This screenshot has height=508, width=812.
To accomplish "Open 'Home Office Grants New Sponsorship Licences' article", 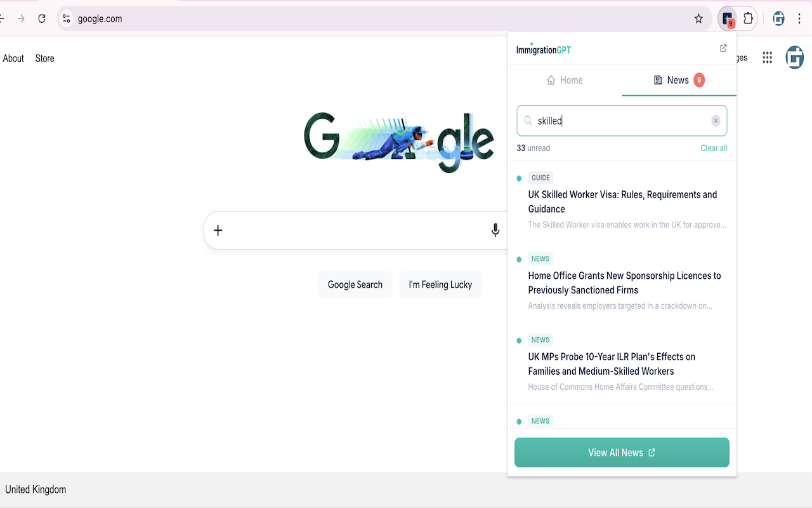I will (x=624, y=283).
